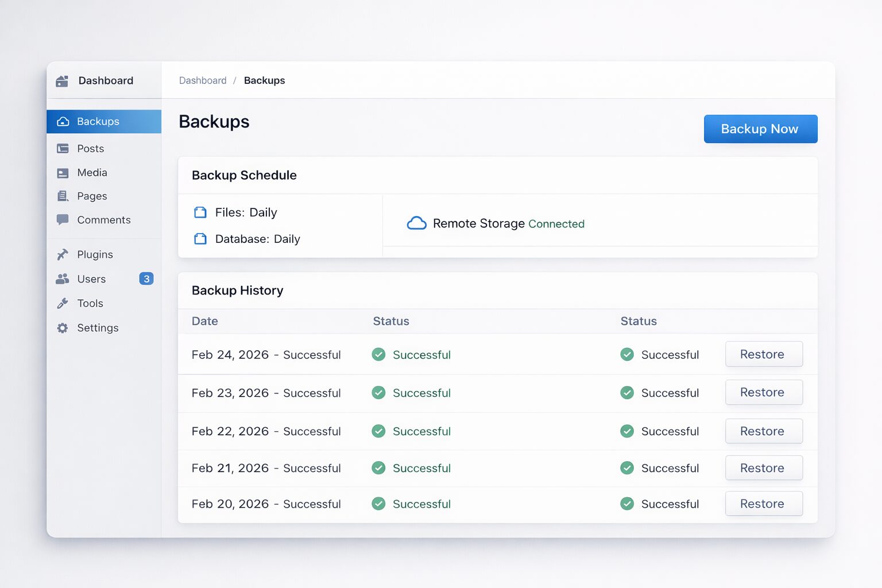Click the Database schedule document icon
Viewport: 882px width, 588px height.
click(200, 238)
